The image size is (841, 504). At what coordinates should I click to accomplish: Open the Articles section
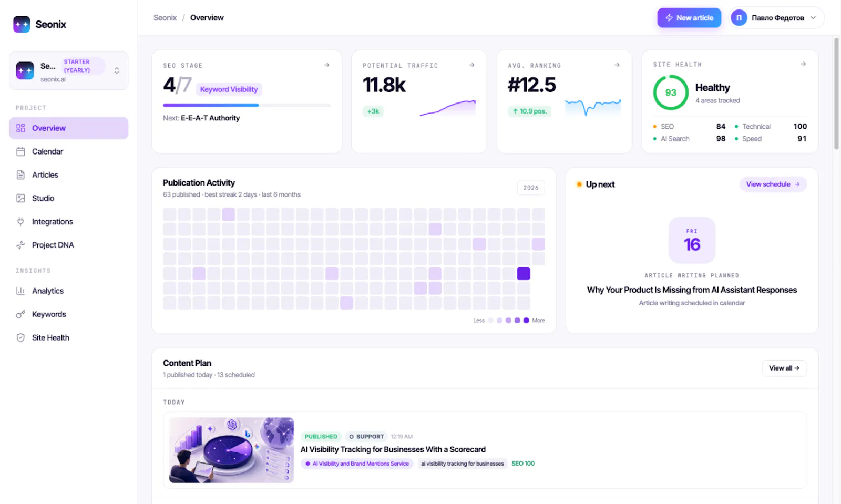click(x=69, y=175)
